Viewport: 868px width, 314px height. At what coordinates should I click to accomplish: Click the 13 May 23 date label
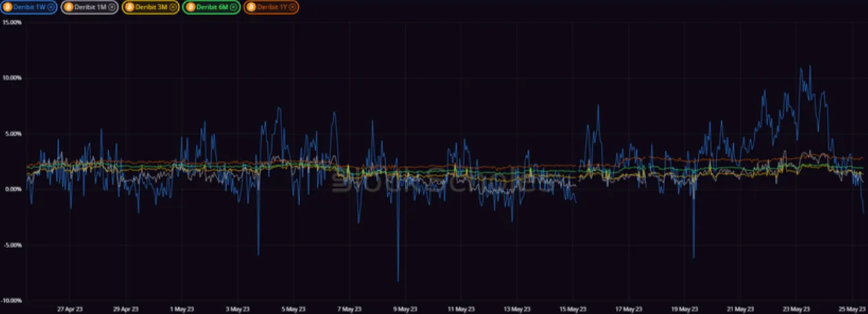pos(517,309)
